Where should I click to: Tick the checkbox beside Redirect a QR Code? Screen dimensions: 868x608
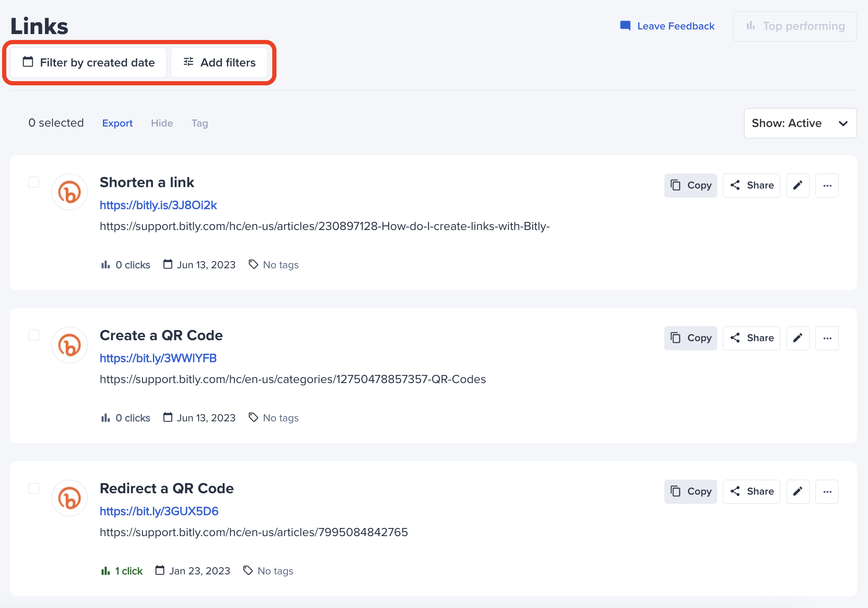click(33, 488)
